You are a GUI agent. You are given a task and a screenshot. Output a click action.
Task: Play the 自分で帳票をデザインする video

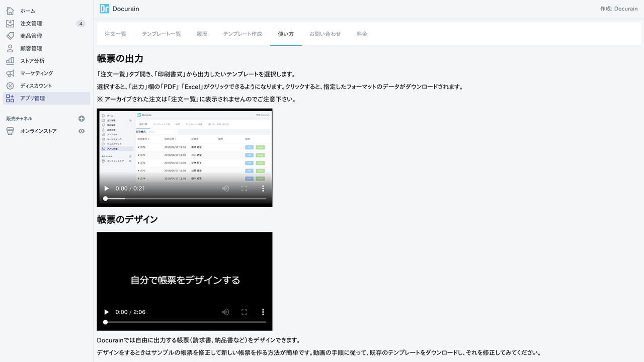106,312
